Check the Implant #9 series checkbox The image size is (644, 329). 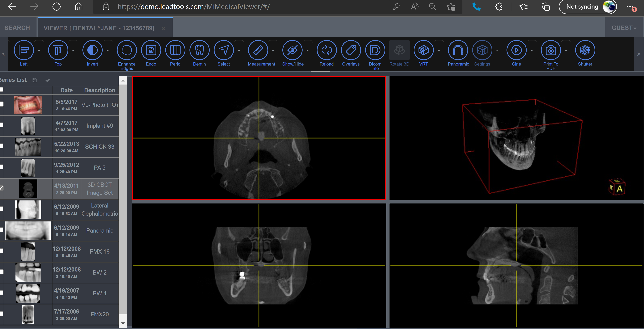(1, 125)
